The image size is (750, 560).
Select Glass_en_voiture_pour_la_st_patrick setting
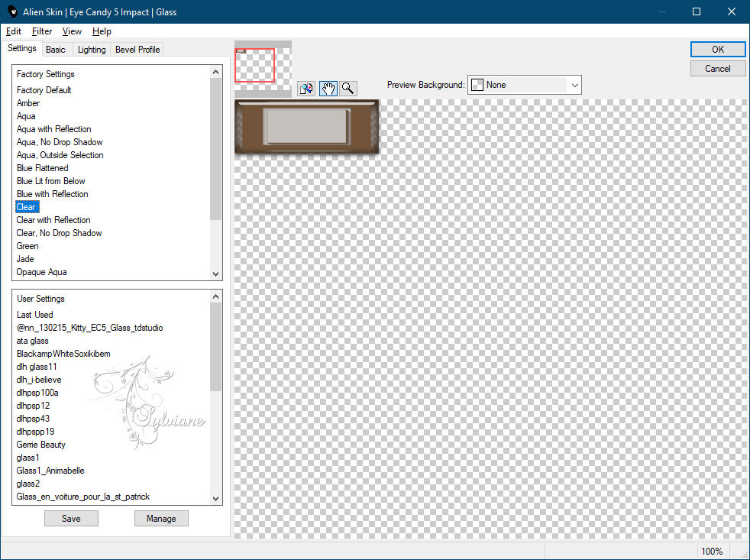(x=82, y=497)
